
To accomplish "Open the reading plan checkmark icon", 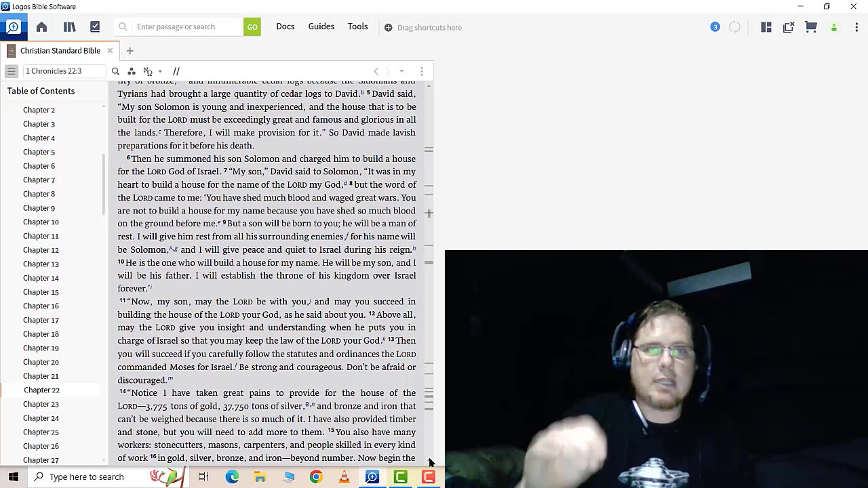I will (95, 27).
